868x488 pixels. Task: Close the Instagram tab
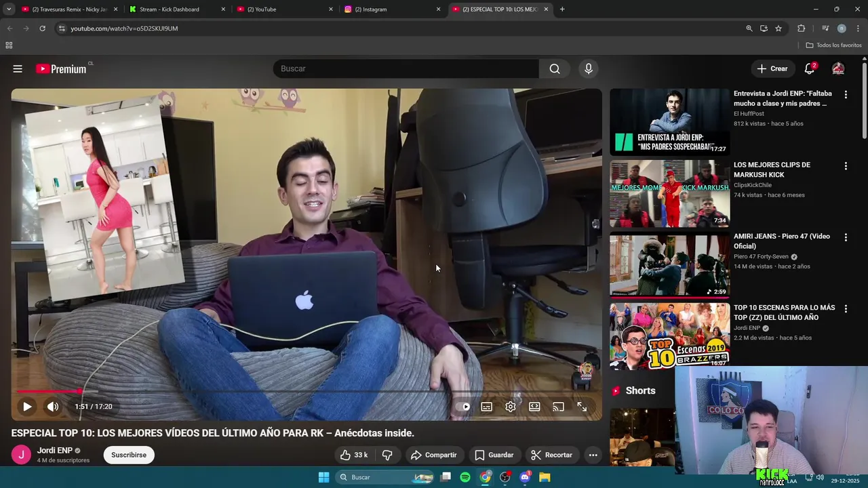click(438, 9)
